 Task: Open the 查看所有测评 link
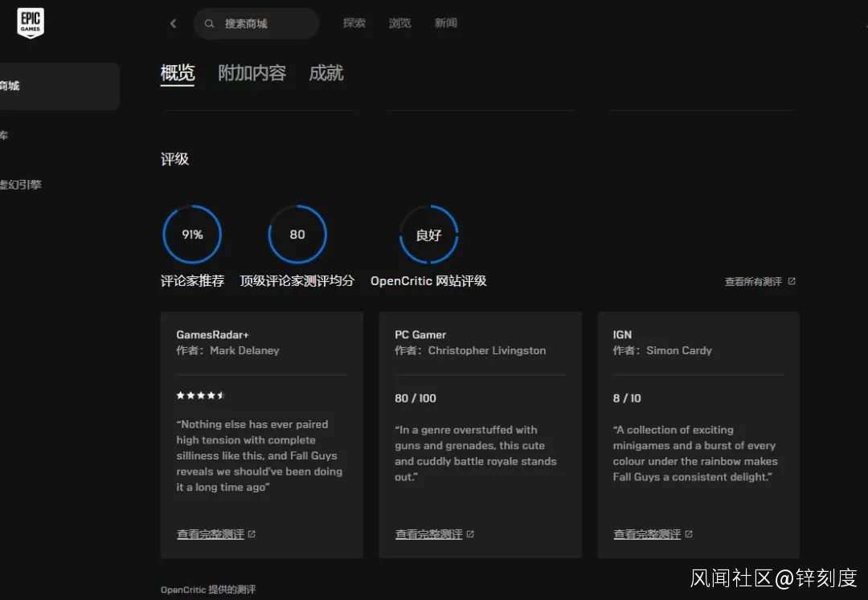(x=753, y=281)
